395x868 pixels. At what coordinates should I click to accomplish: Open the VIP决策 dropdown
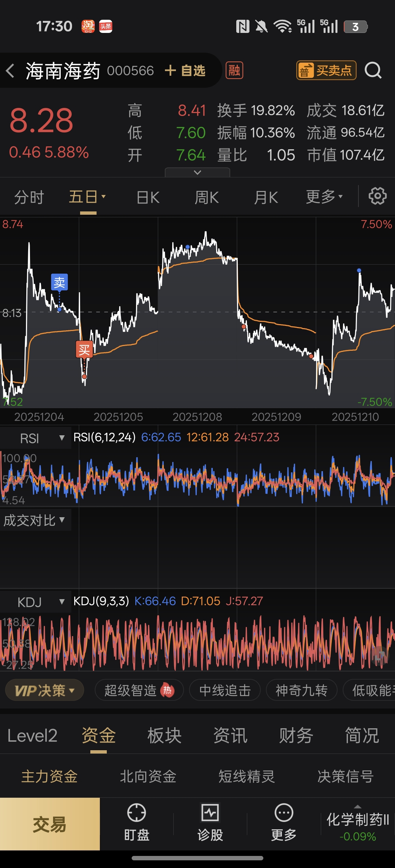coord(45,690)
